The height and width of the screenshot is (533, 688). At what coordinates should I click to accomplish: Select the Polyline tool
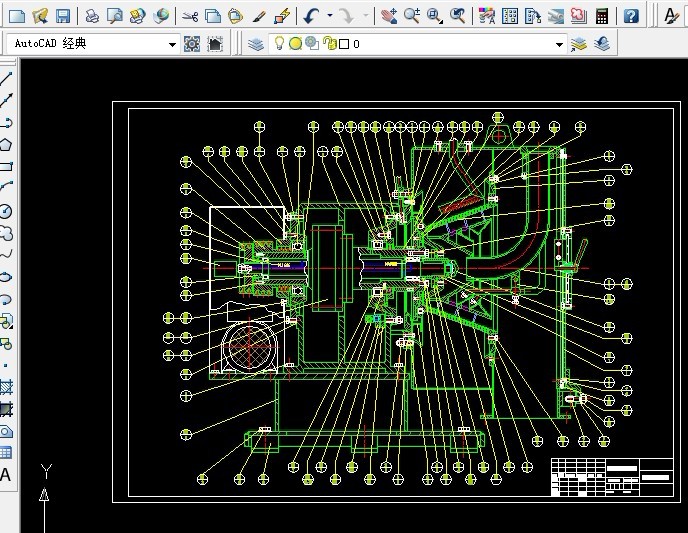(x=6, y=122)
